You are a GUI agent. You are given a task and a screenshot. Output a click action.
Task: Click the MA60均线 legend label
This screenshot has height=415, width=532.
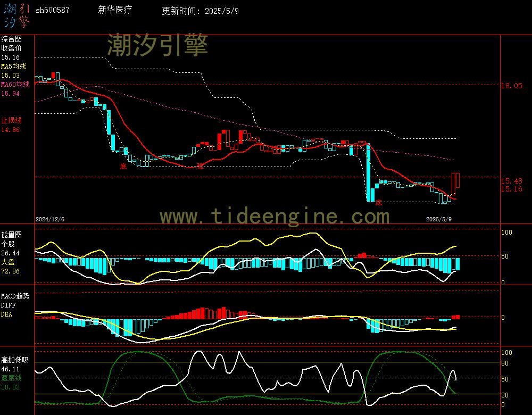click(x=15, y=84)
